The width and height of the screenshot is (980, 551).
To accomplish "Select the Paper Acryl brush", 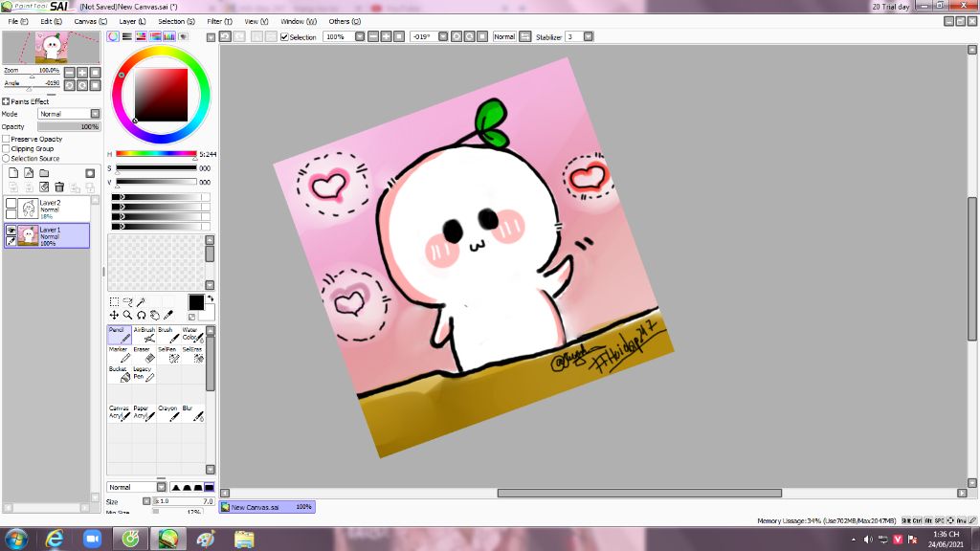I will [x=144, y=413].
